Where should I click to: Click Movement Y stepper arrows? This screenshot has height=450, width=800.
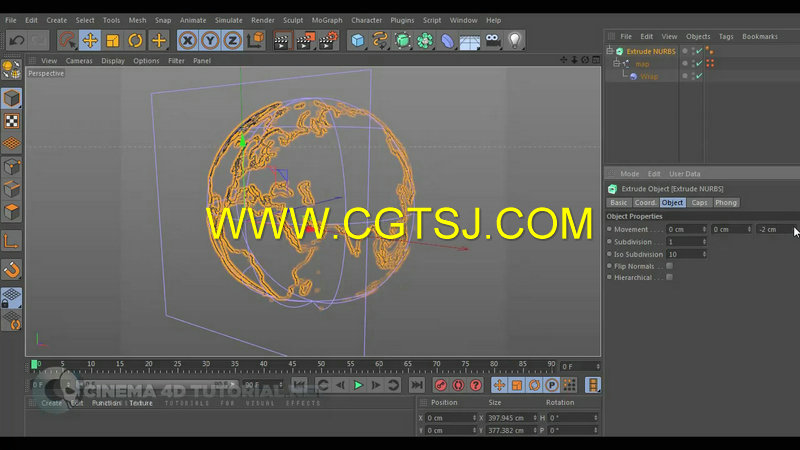[749, 230]
